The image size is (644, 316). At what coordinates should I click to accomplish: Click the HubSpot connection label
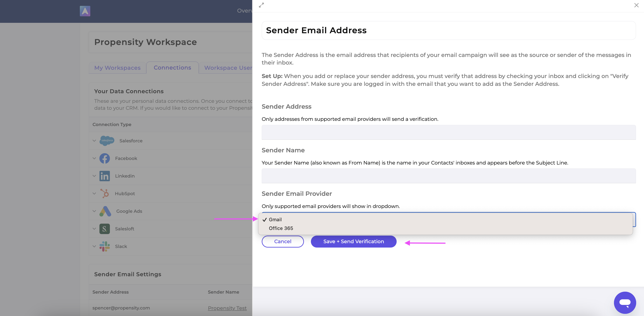tap(125, 194)
